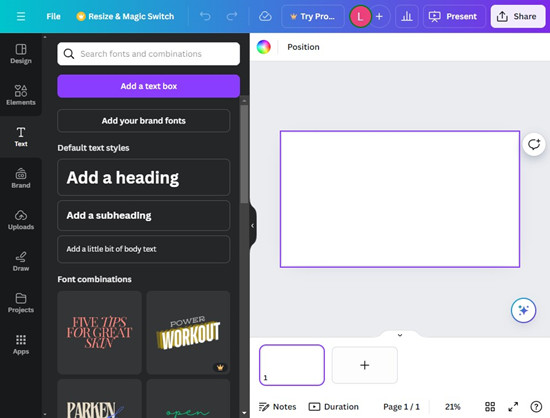Add collaborators with the plus icon
550x418 pixels.
(x=379, y=16)
